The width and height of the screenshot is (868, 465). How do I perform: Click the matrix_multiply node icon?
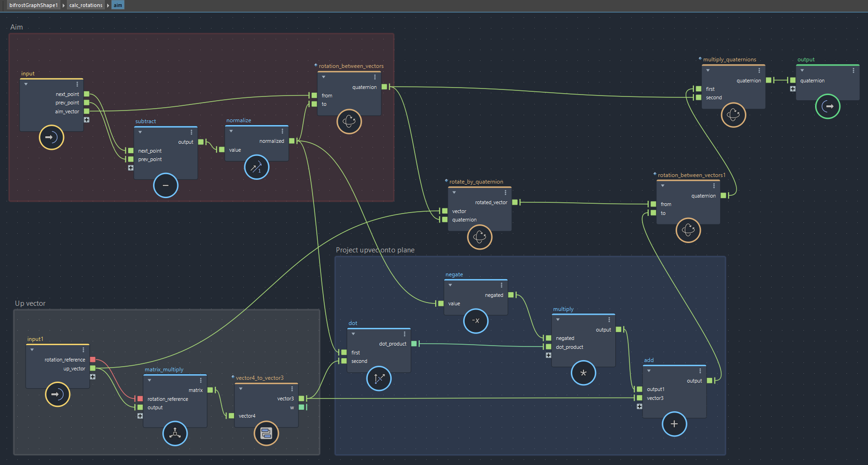175,434
